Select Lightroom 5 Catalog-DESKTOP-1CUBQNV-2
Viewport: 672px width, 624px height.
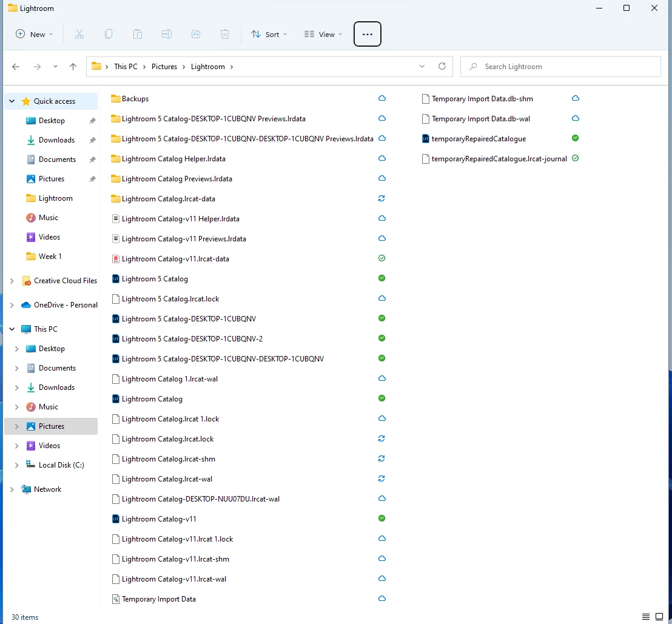tap(192, 339)
